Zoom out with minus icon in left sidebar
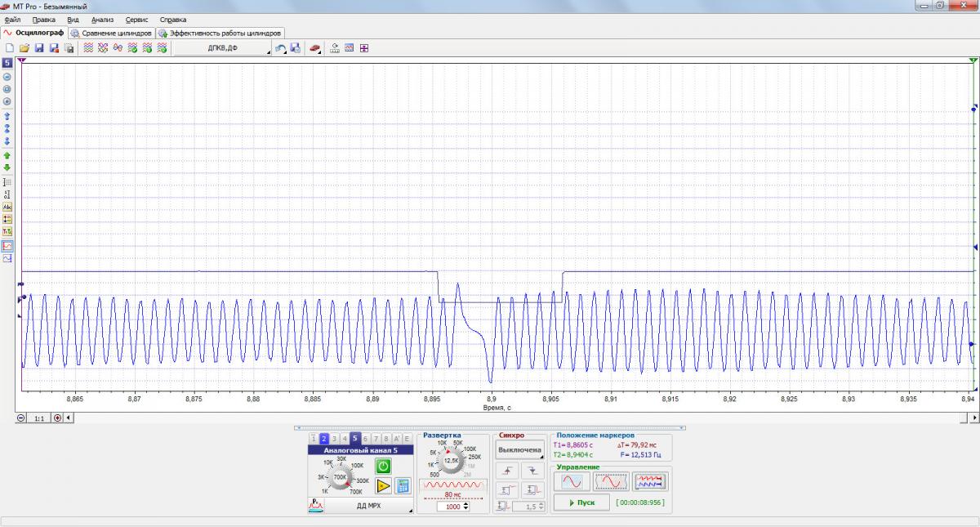The image size is (980, 527). [x=7, y=76]
